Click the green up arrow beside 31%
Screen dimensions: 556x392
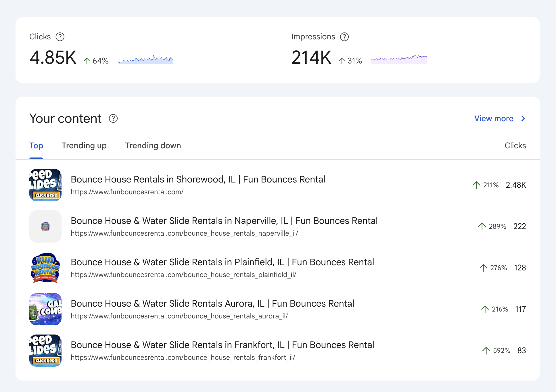pos(342,61)
